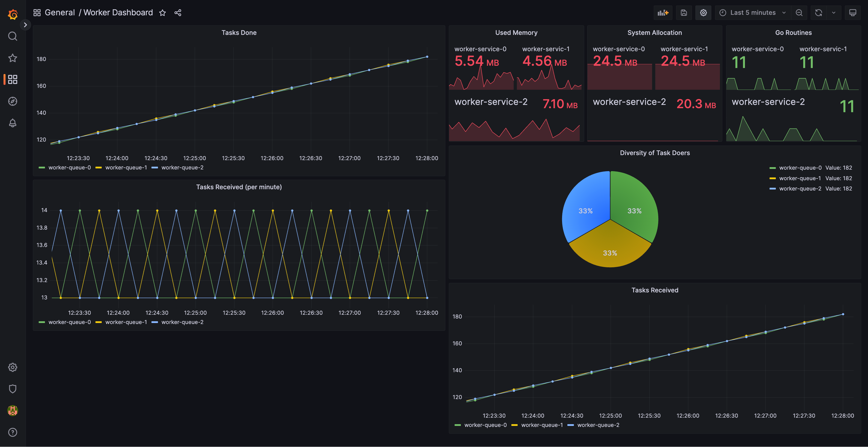This screenshot has height=447, width=868.
Task: Open the Tasks Done panel title menu
Action: pos(239,33)
